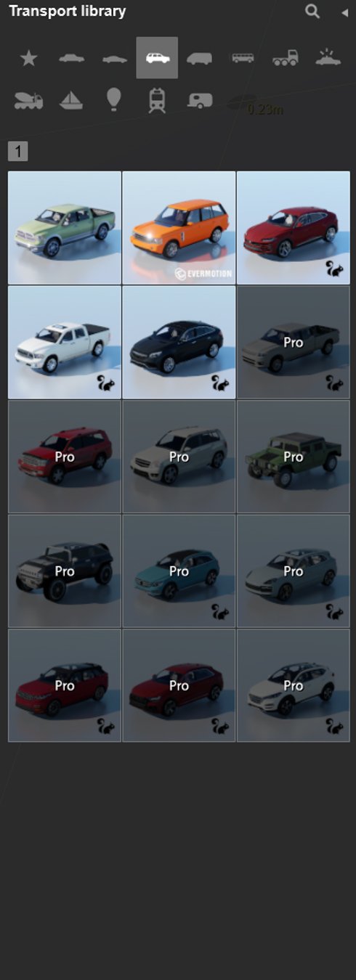This screenshot has width=356, height=980.
Task: Select the emergency vehicles siren icon
Action: pyautogui.click(x=328, y=57)
